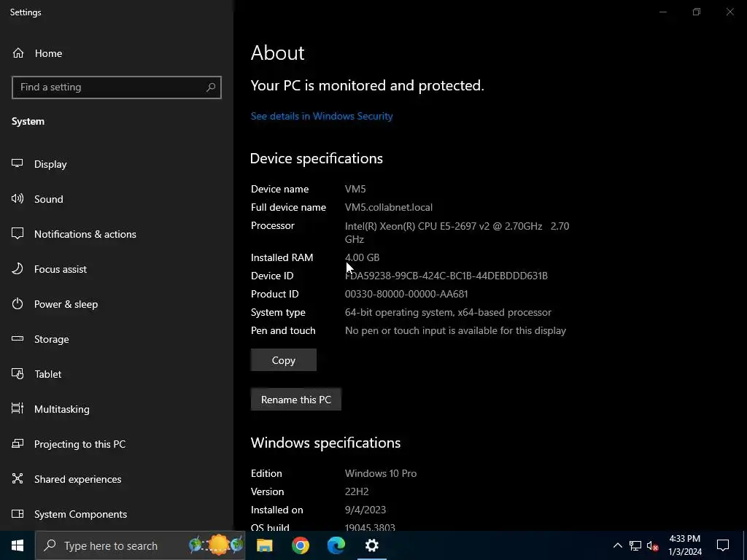Select Focus assist in sidebar

point(49,269)
